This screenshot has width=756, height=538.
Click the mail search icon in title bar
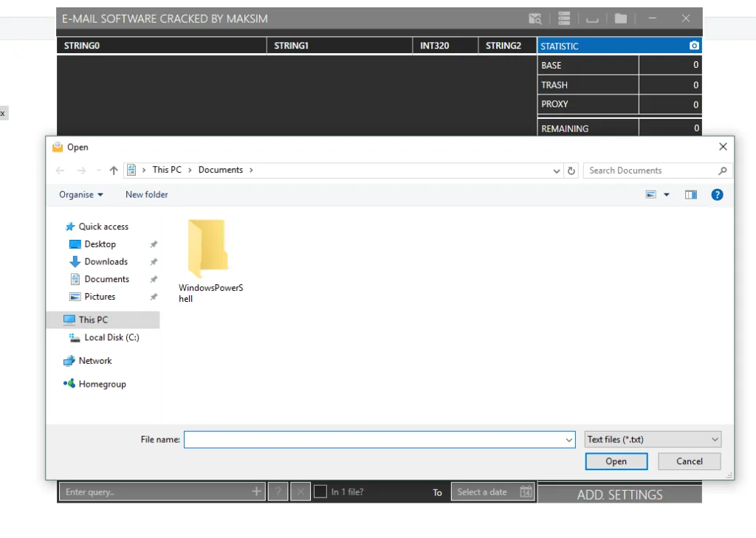[535, 18]
